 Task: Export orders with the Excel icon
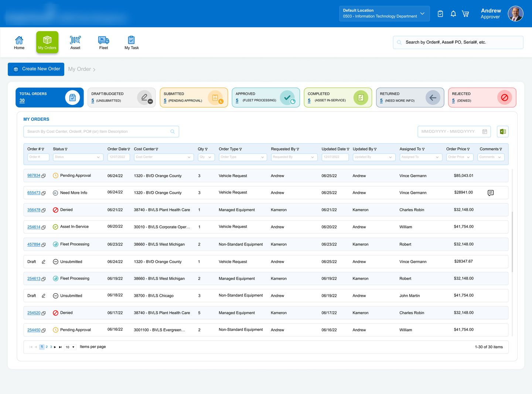tap(503, 131)
